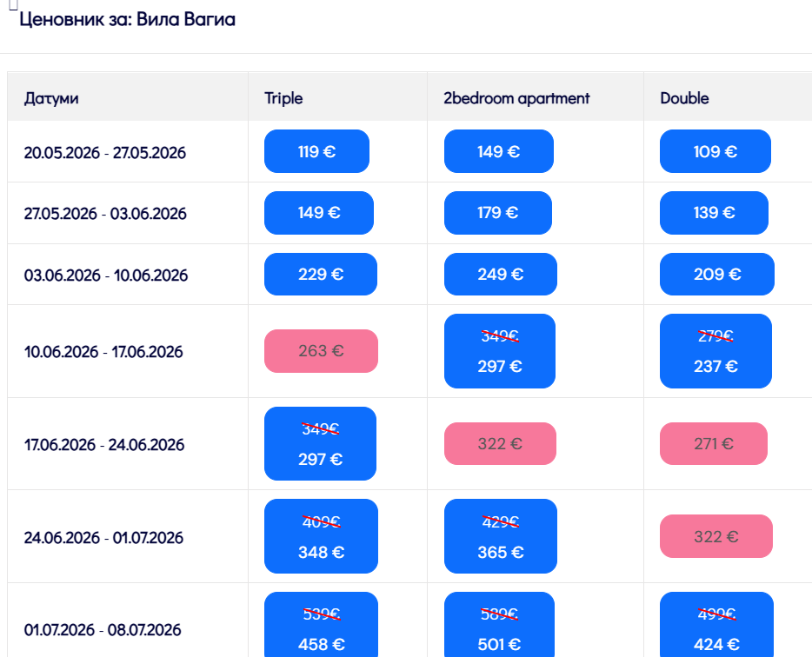
Task: Select discounted 365 € 2bedroom price
Action: click(500, 536)
